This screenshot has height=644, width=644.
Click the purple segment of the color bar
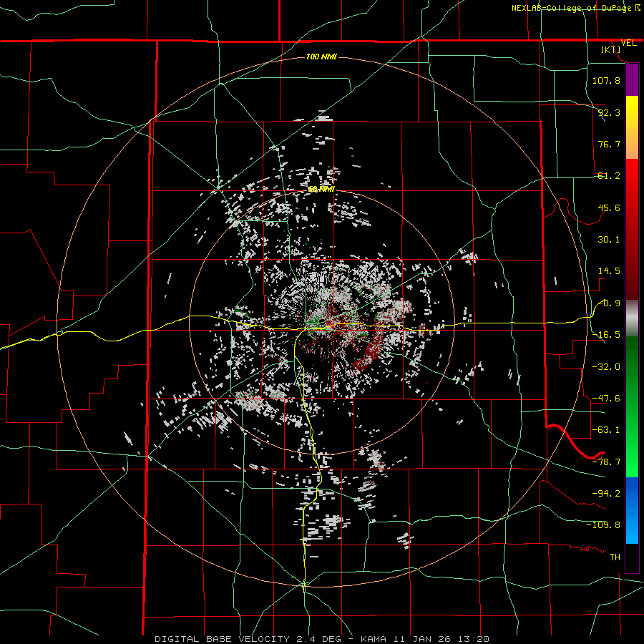point(632,80)
